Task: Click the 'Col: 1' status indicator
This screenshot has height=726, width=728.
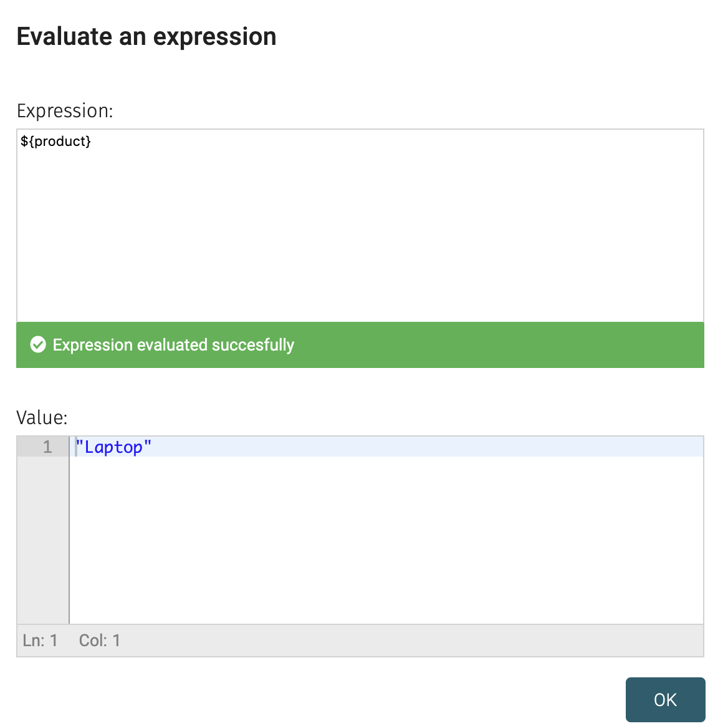Action: (x=99, y=640)
